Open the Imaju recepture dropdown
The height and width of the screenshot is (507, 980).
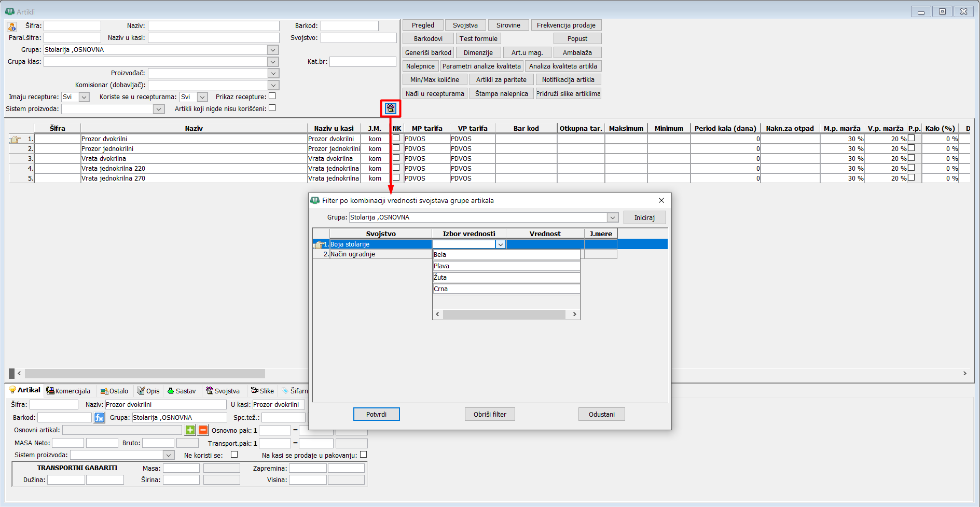tap(84, 97)
